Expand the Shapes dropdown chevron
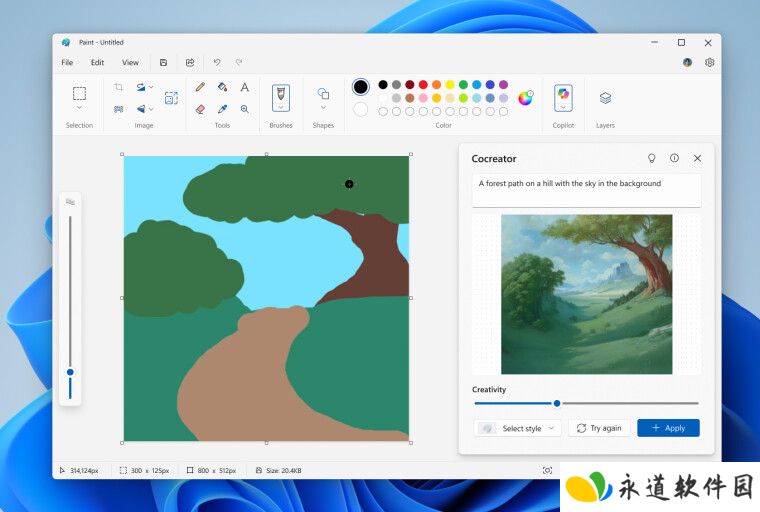The image size is (760, 512). (x=323, y=108)
